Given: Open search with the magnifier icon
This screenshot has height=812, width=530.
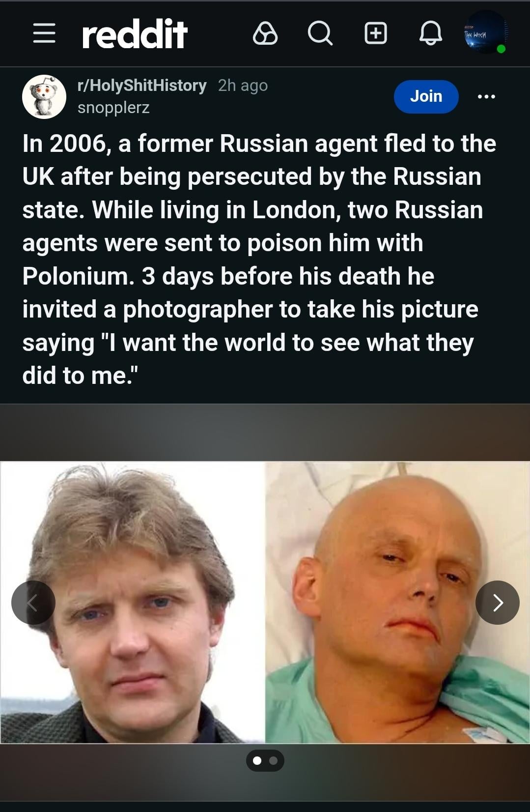Looking at the screenshot, I should [x=320, y=34].
